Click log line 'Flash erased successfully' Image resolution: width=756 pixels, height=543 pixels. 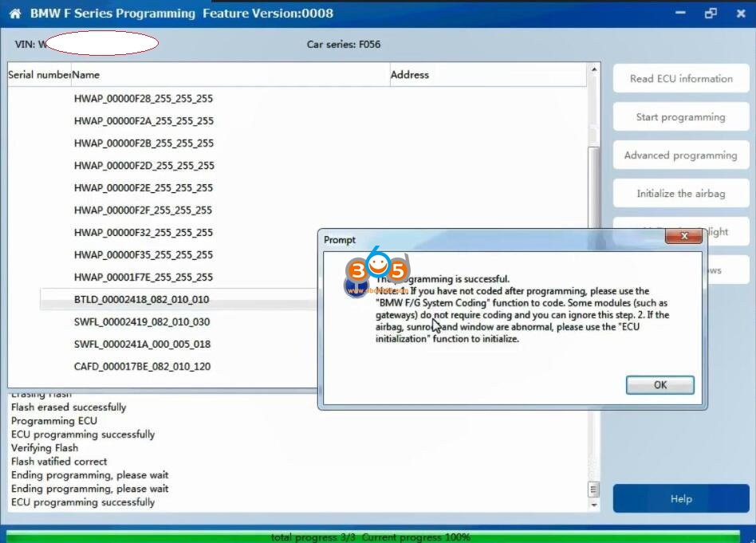(69, 407)
